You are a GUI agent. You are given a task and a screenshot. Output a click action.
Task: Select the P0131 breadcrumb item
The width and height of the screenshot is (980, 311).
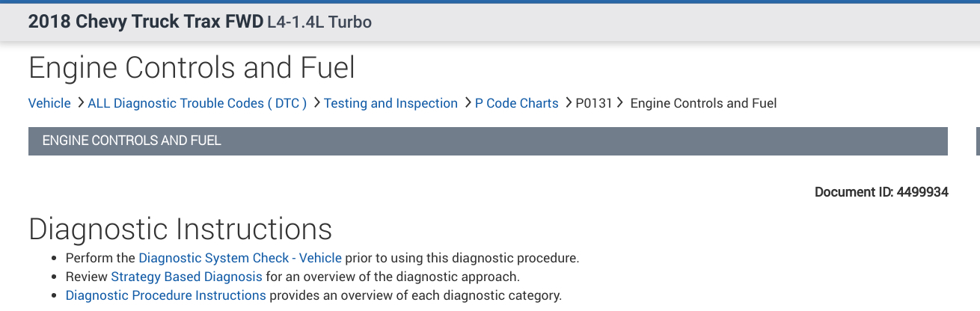594,103
